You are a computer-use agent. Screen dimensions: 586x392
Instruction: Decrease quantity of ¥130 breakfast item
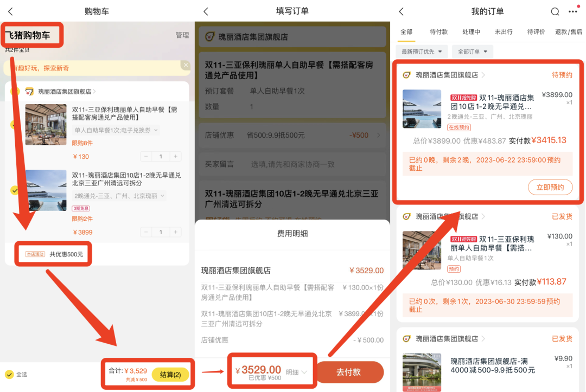coord(146,157)
